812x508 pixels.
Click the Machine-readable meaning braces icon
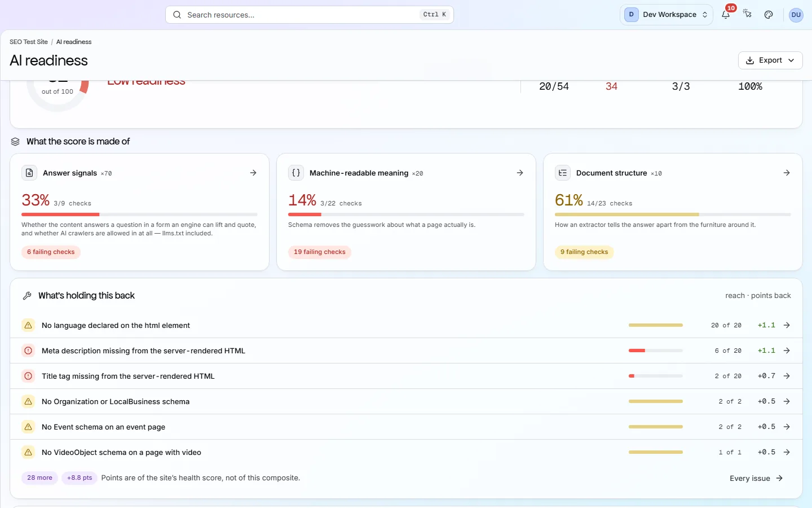(x=296, y=173)
